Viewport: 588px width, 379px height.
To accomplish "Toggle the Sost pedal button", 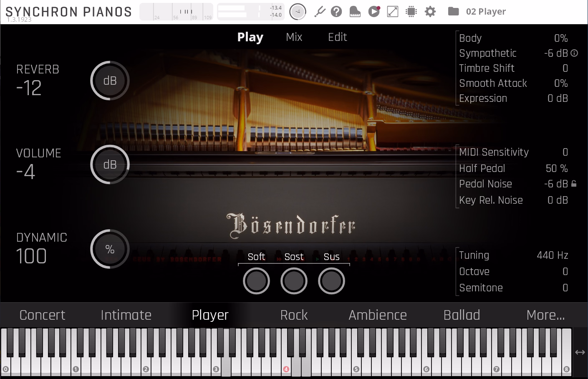I will pos(294,281).
